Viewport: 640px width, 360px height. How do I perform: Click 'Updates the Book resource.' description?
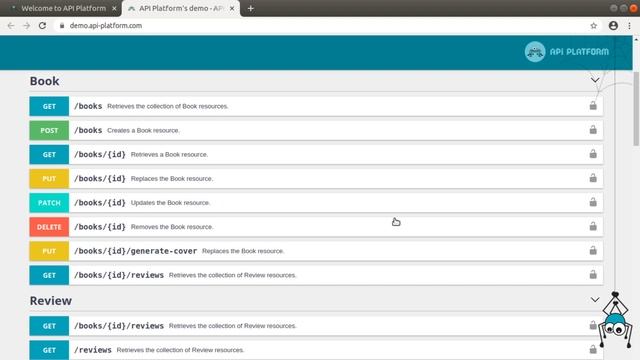point(170,202)
